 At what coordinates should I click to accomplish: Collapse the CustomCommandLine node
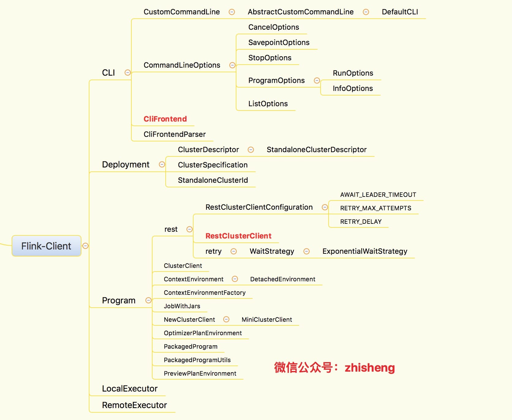point(232,12)
